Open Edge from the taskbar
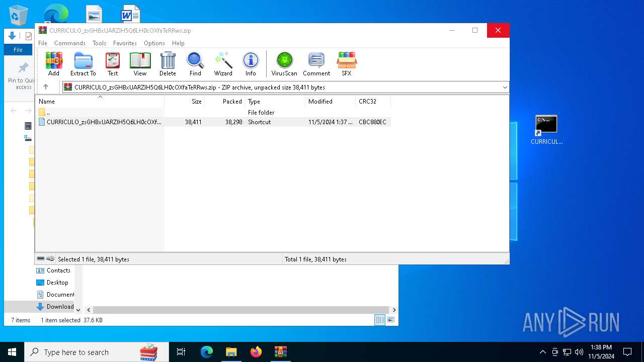 pos(207,352)
